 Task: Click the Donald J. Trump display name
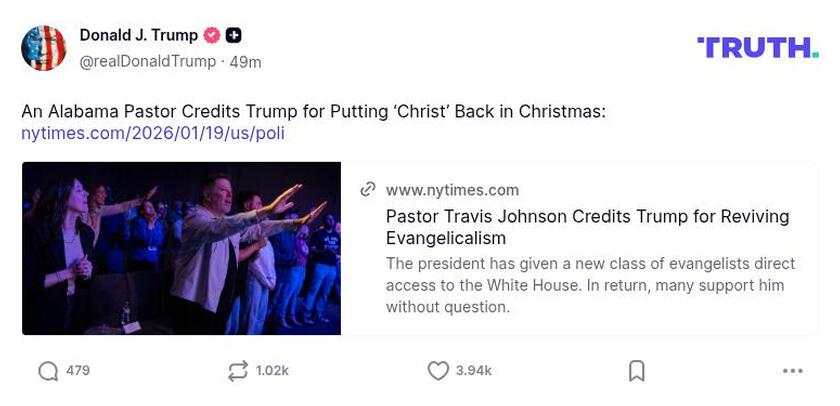tap(139, 36)
